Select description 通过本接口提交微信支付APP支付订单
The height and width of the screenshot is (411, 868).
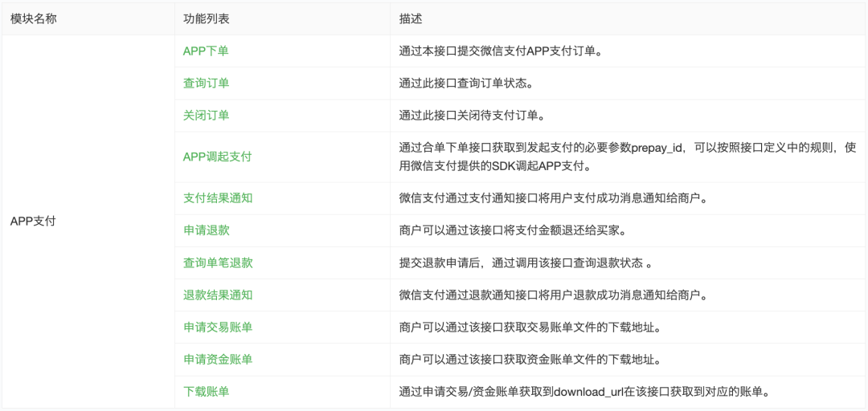tap(501, 51)
